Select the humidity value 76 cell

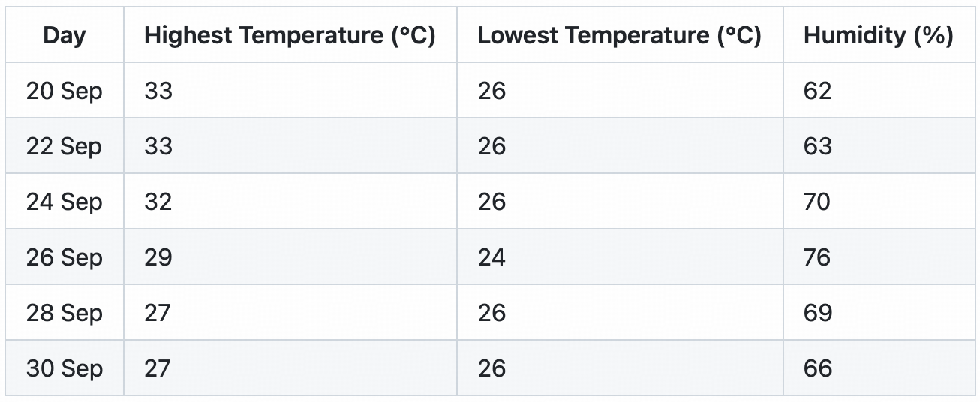[x=817, y=257]
